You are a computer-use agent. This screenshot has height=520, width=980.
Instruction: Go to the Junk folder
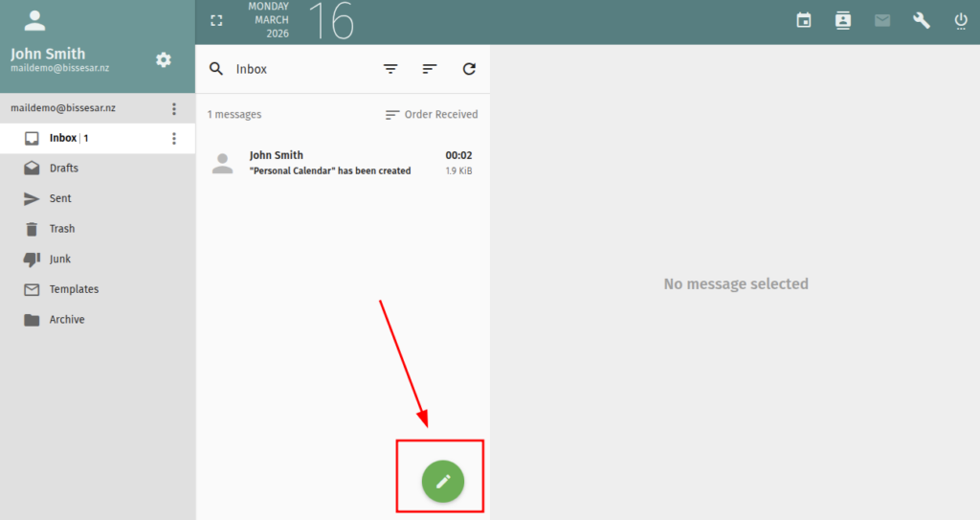tap(60, 260)
